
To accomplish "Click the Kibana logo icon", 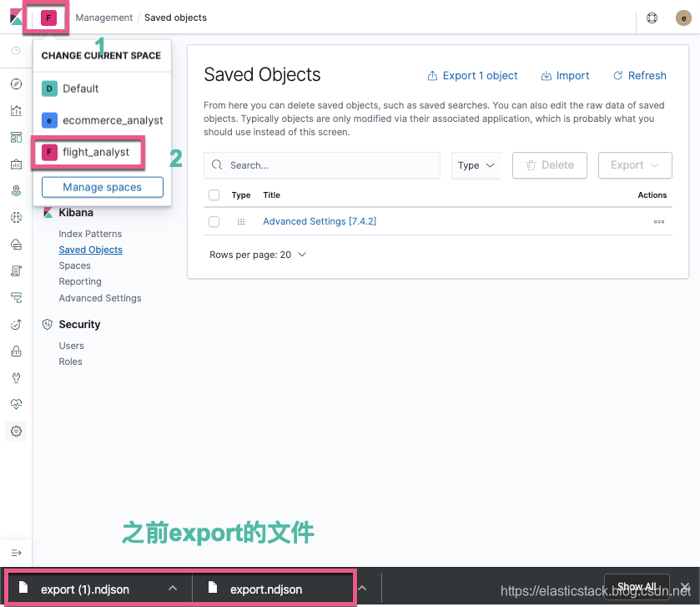I will [x=16, y=18].
